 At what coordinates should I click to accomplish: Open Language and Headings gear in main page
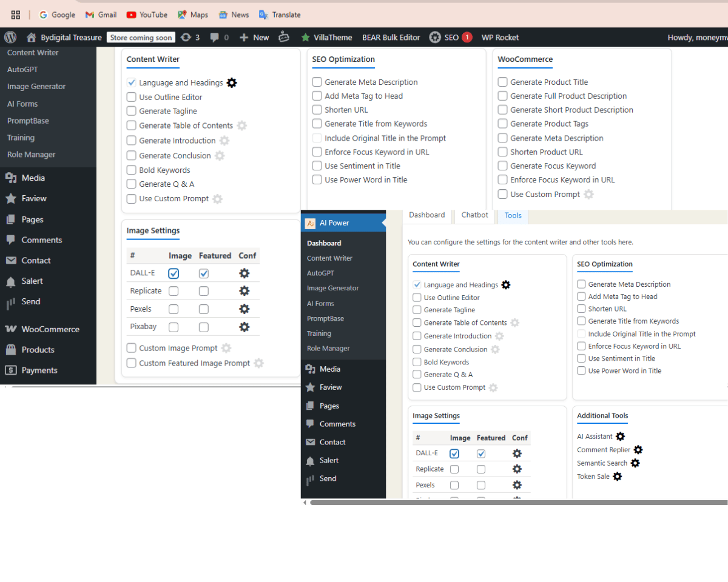232,82
